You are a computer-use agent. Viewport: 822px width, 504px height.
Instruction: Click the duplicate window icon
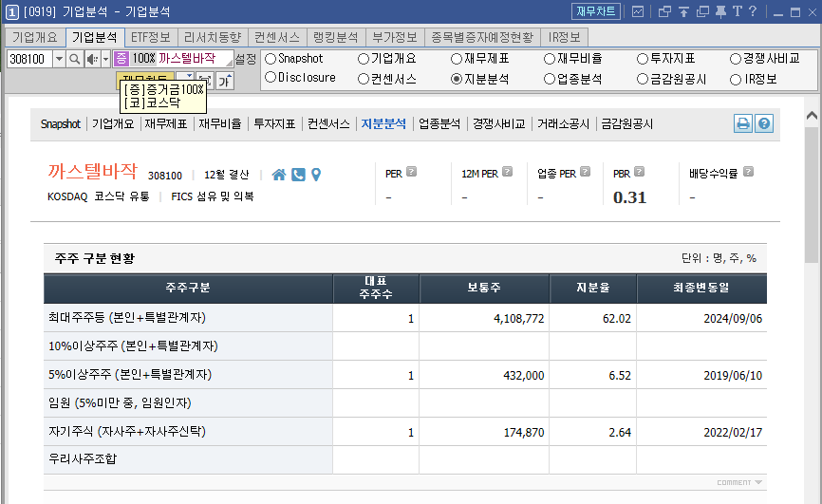click(x=702, y=11)
